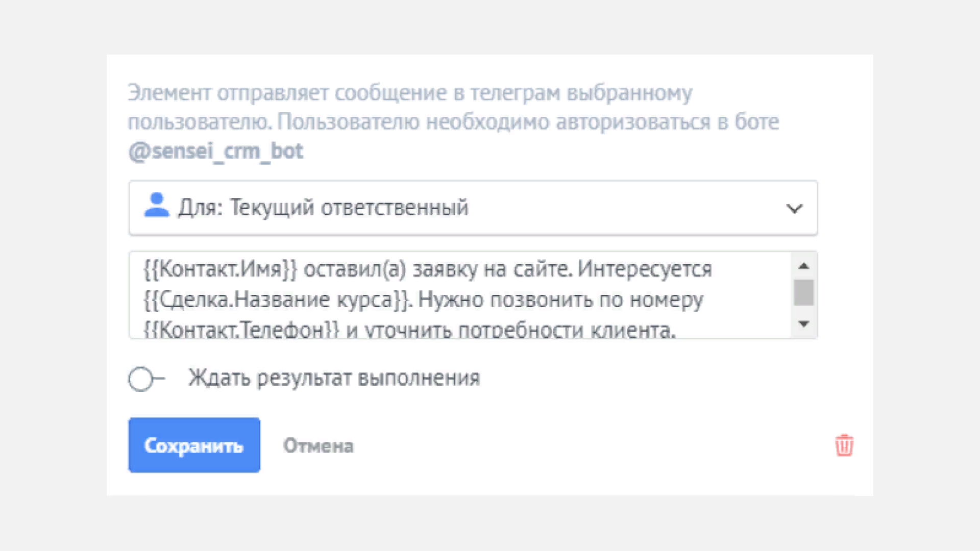The image size is (980, 551).
Task: Open the @sensei_crm_bot link
Action: coord(215,151)
